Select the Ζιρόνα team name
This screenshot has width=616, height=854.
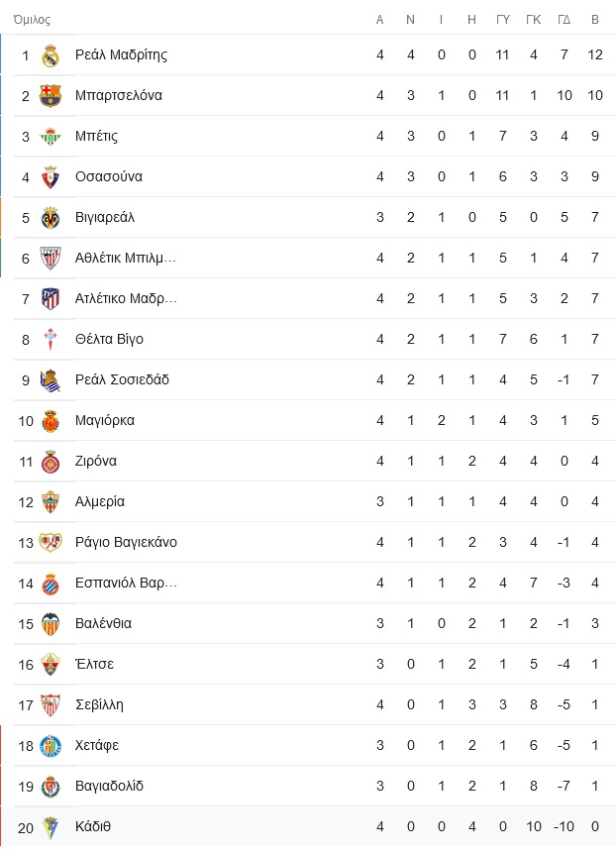[96, 462]
